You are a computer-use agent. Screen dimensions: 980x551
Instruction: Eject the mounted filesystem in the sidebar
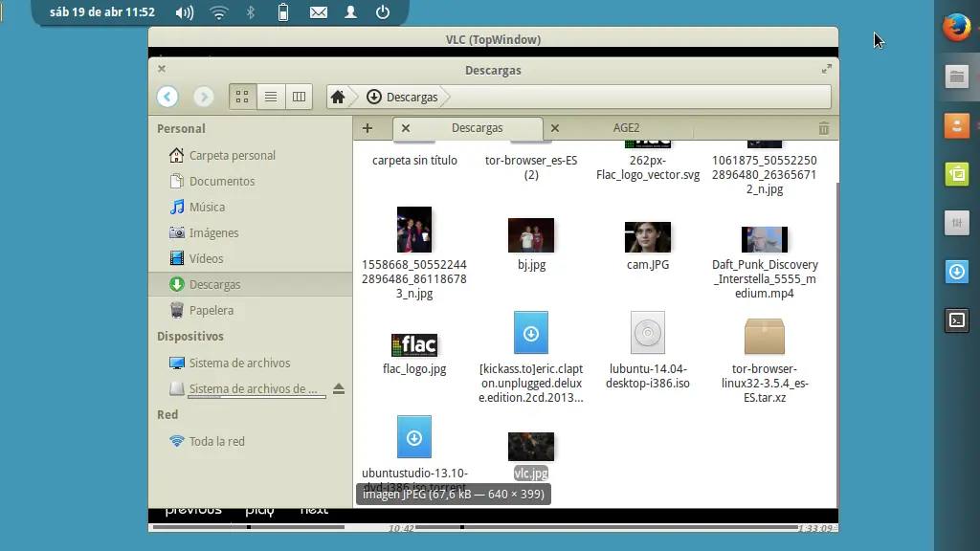tap(339, 388)
